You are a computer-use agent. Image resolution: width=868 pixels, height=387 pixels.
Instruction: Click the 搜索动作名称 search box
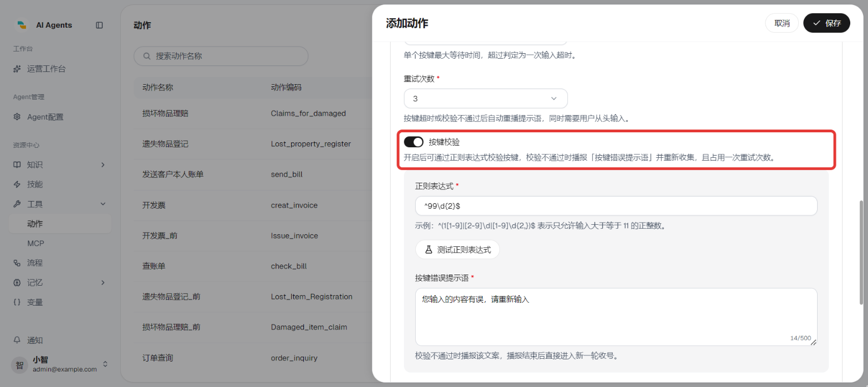coord(221,56)
